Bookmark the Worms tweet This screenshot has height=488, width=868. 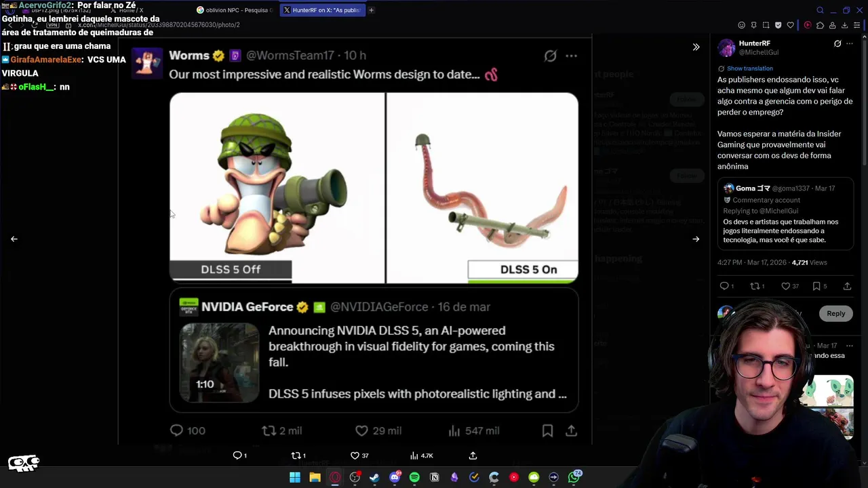click(547, 430)
